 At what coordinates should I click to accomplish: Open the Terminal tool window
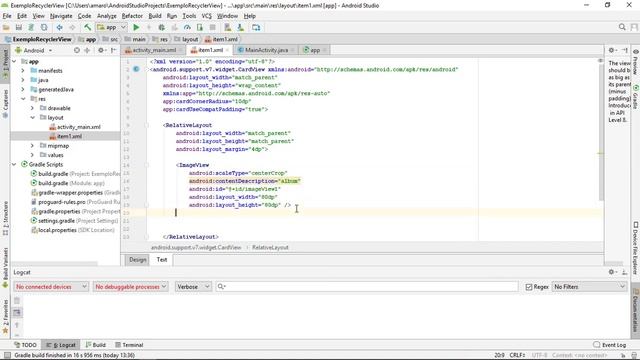[129, 345]
